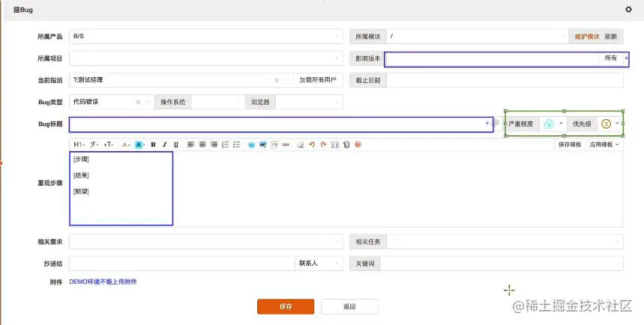The image size is (644, 325).
Task: Click the [结果] line in editor
Action: 81,176
